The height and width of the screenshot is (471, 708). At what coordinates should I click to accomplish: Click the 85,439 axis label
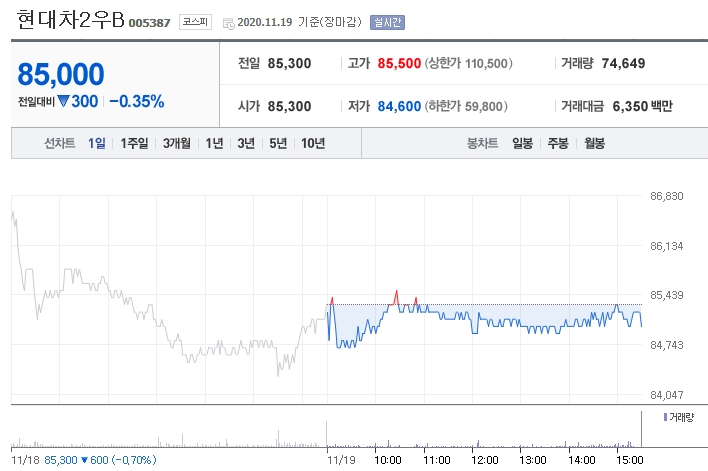(x=666, y=295)
